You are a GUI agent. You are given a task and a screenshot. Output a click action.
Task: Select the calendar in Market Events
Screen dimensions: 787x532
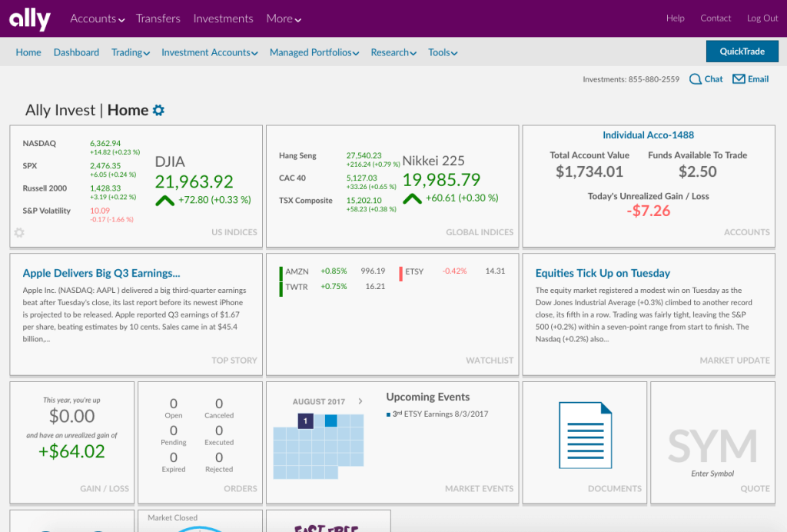pos(318,444)
